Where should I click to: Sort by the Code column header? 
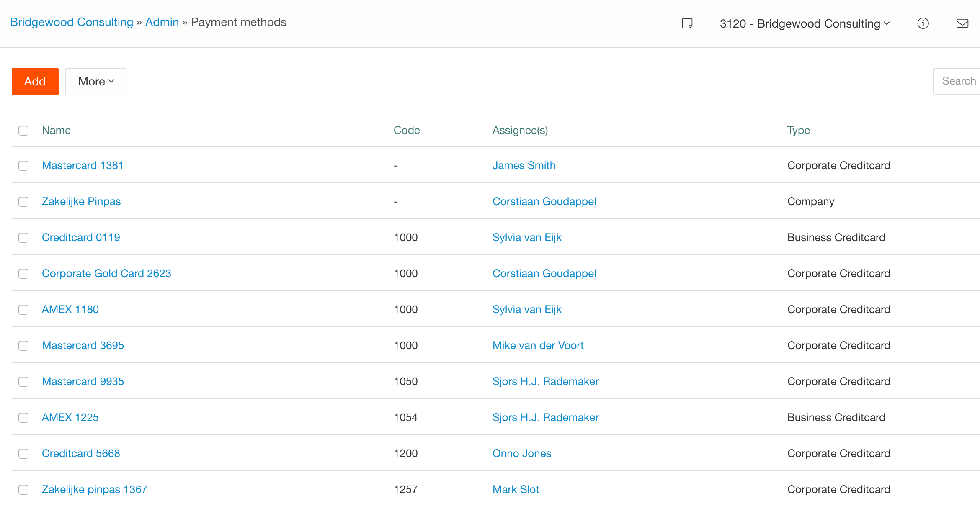(407, 130)
